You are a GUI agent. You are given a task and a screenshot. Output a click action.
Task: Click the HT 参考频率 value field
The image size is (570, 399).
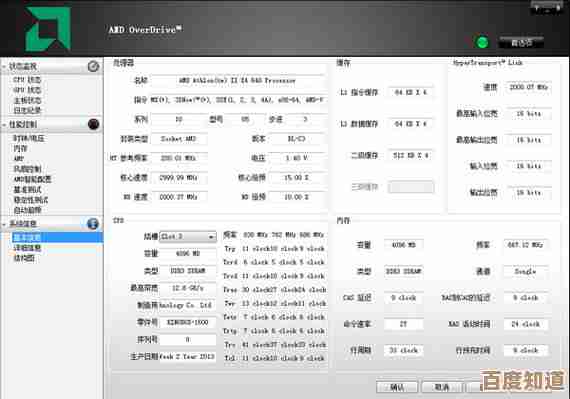click(179, 158)
